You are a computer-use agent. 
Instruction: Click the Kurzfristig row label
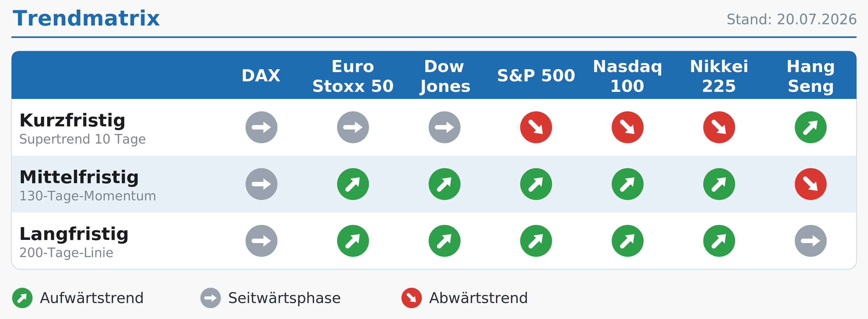tap(72, 121)
